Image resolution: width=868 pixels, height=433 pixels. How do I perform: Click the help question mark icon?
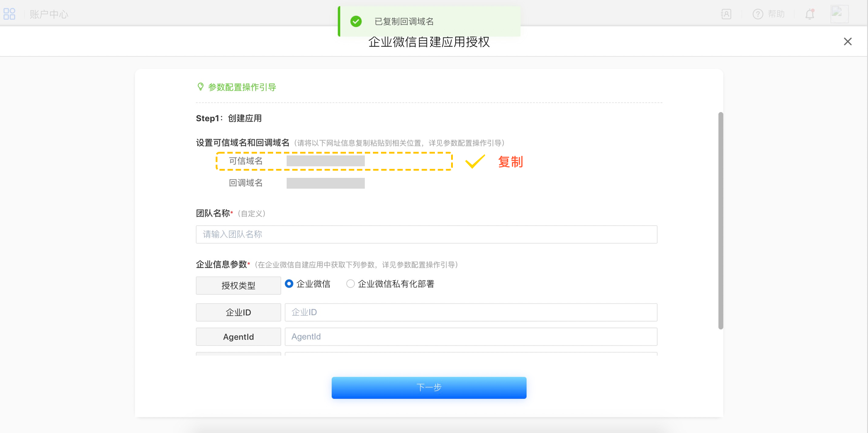pos(758,14)
